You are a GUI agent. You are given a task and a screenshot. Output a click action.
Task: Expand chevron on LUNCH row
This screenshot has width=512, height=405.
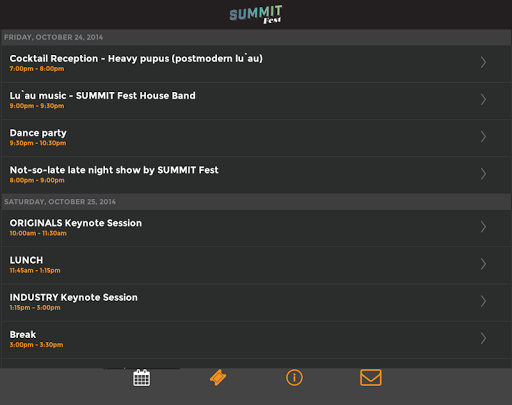[483, 264]
